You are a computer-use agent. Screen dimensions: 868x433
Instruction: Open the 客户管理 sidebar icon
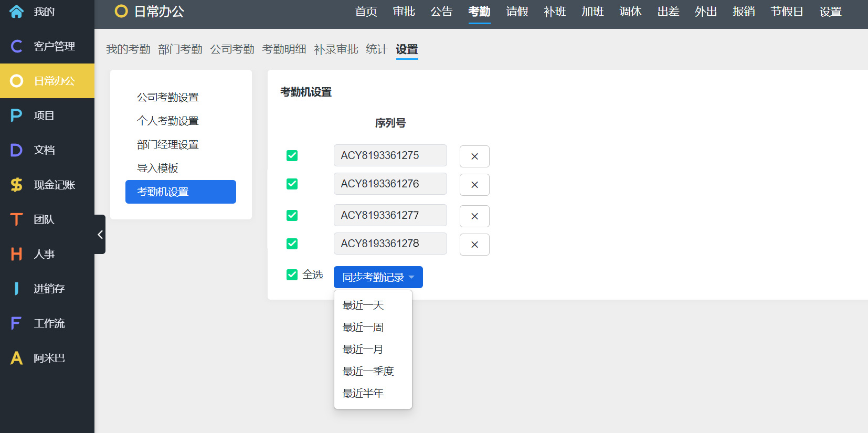(x=17, y=46)
